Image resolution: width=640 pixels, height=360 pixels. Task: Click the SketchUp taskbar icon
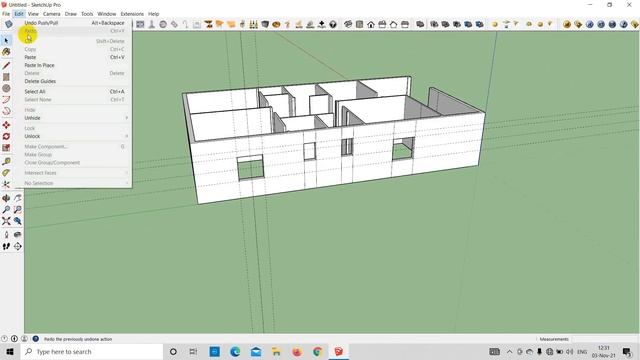tap(338, 351)
